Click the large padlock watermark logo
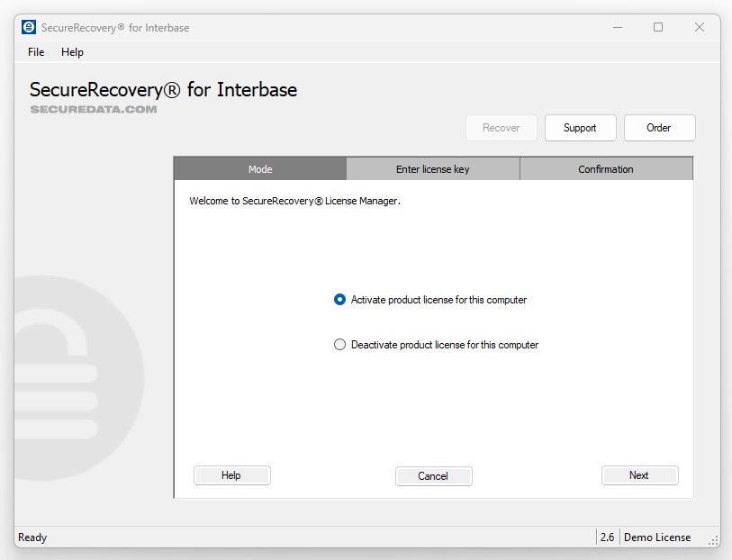The height and width of the screenshot is (560, 732). click(77, 378)
